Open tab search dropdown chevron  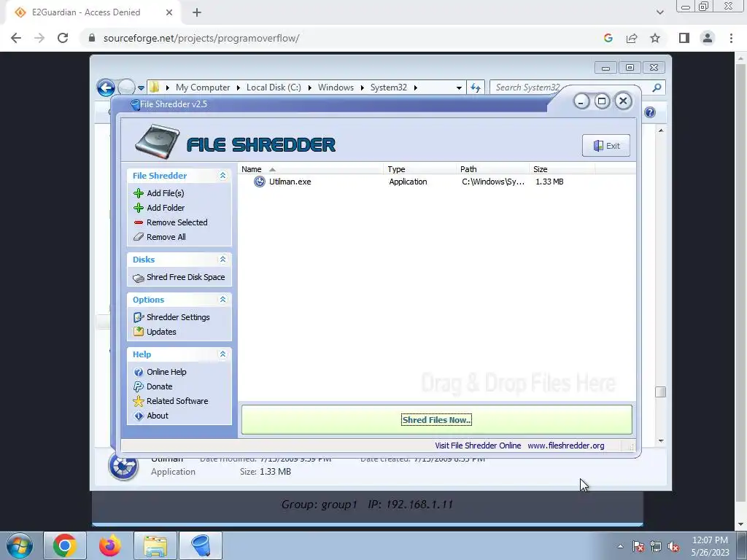(x=659, y=12)
